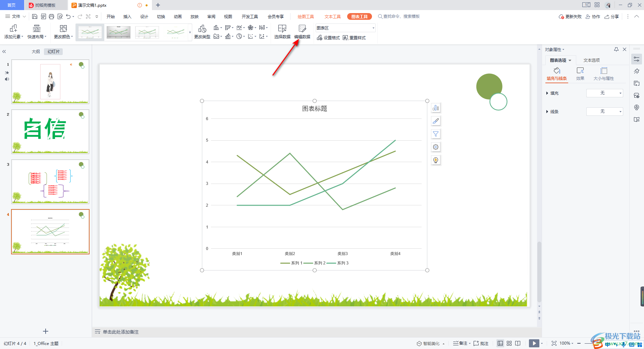Viewport: 644px width, 349px height.
Task: Click Edit Data (编辑数据) button
Action: pyautogui.click(x=302, y=32)
